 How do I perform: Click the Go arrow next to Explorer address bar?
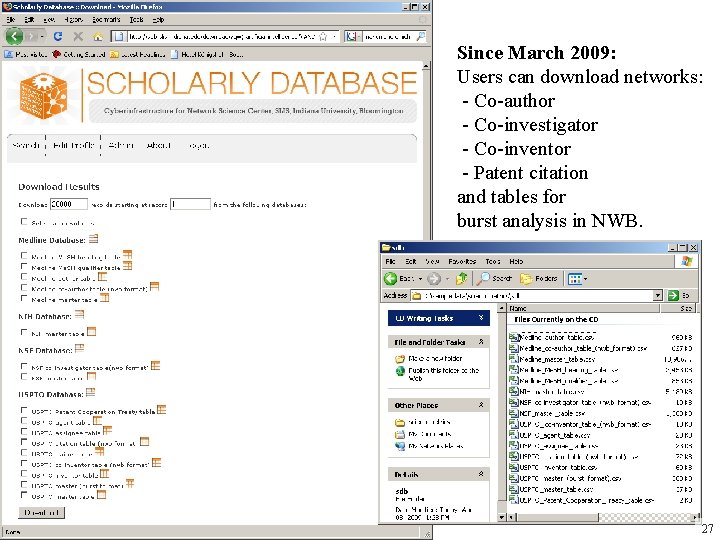coord(673,295)
